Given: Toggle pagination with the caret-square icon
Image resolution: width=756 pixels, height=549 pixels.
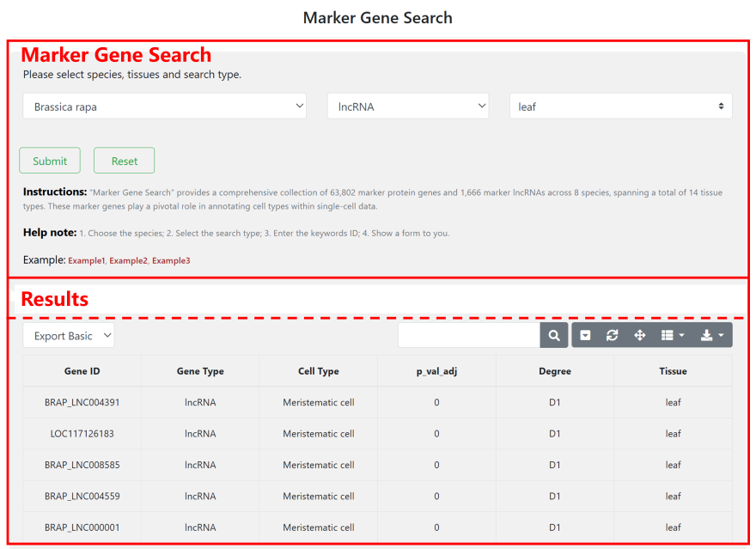Looking at the screenshot, I should (x=586, y=336).
